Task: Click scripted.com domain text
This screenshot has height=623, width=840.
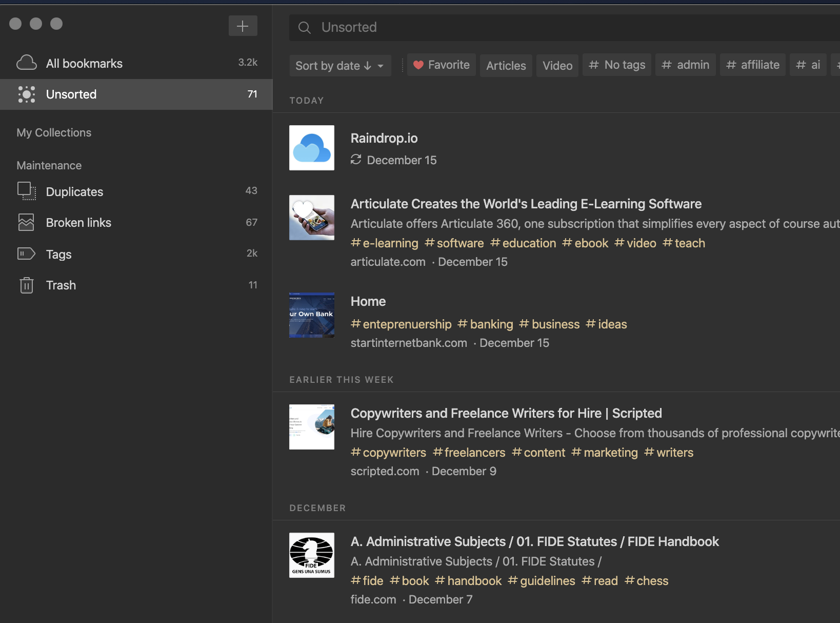Action: 385,471
